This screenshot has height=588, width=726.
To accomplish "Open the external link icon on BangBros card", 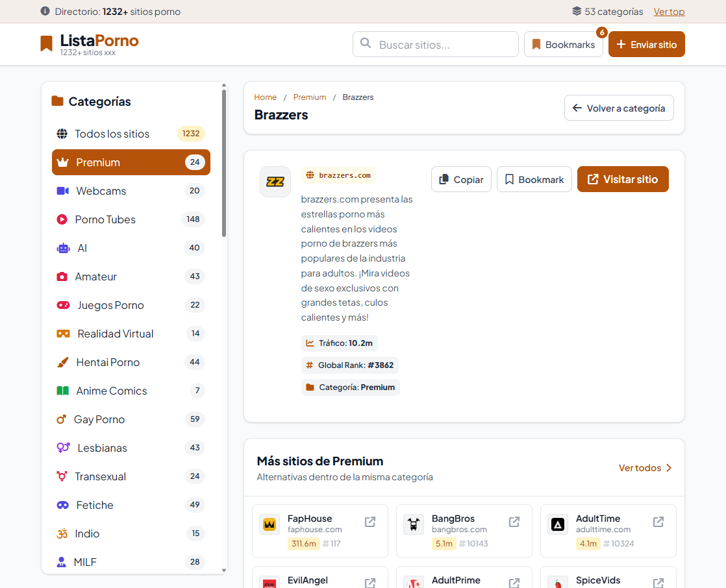I will click(514, 522).
